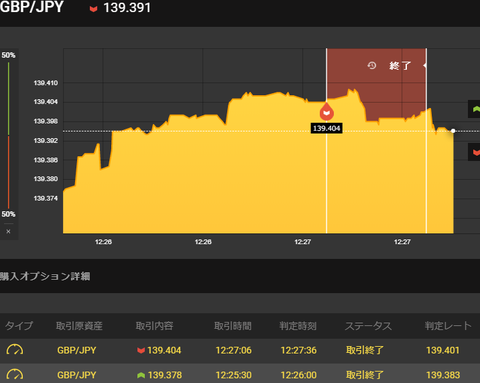The image size is (480, 383).
Task: Click the settlement rate 139.401
Action: (x=443, y=350)
